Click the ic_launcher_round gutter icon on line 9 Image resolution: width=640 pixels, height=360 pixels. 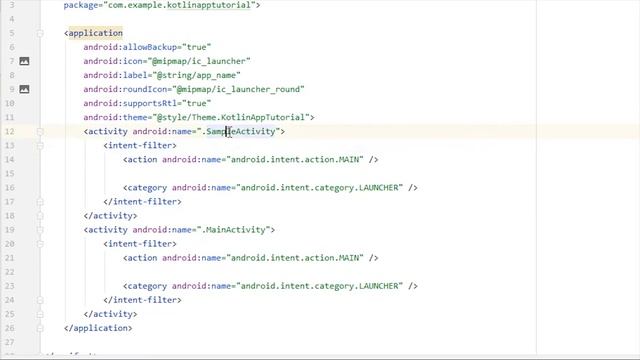click(24, 89)
